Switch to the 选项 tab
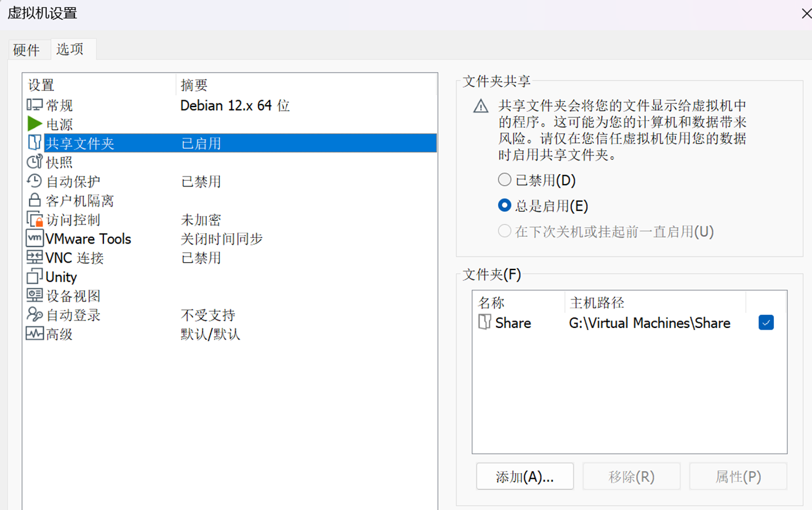The image size is (812, 510). 70,49
